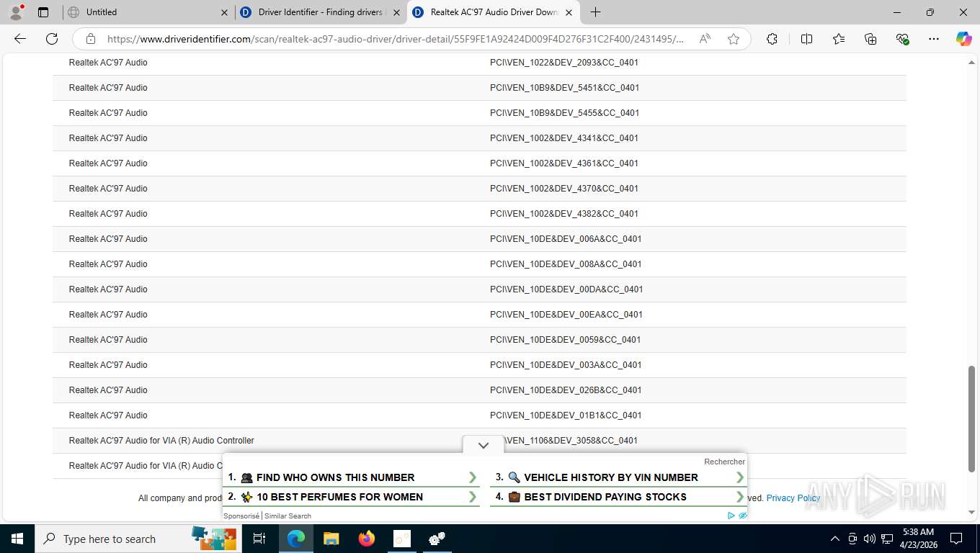Select text PCI\VEN_10B9&DEV_5455&CC_0401
Viewport: 980px width, 553px height.
[x=565, y=113]
